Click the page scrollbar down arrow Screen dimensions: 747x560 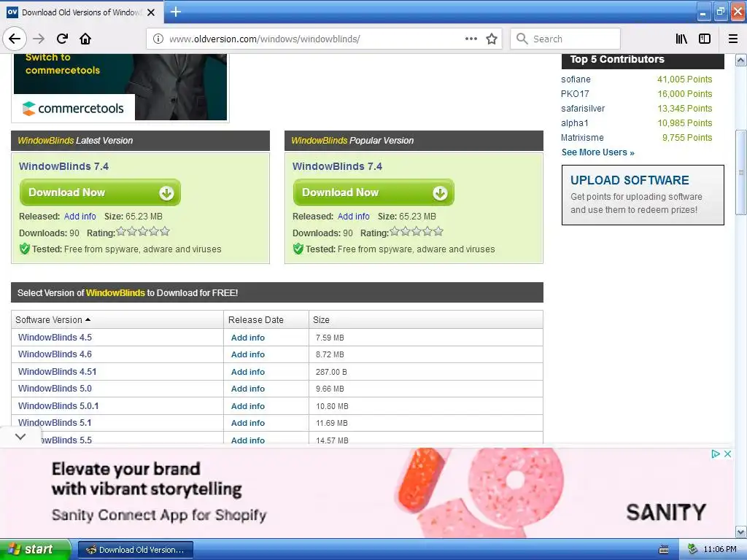pos(741,532)
